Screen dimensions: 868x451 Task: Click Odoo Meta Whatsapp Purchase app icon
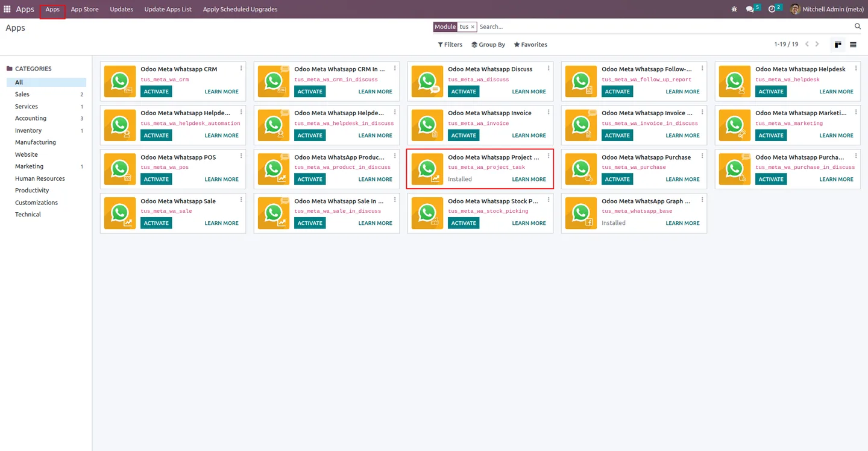(x=581, y=169)
